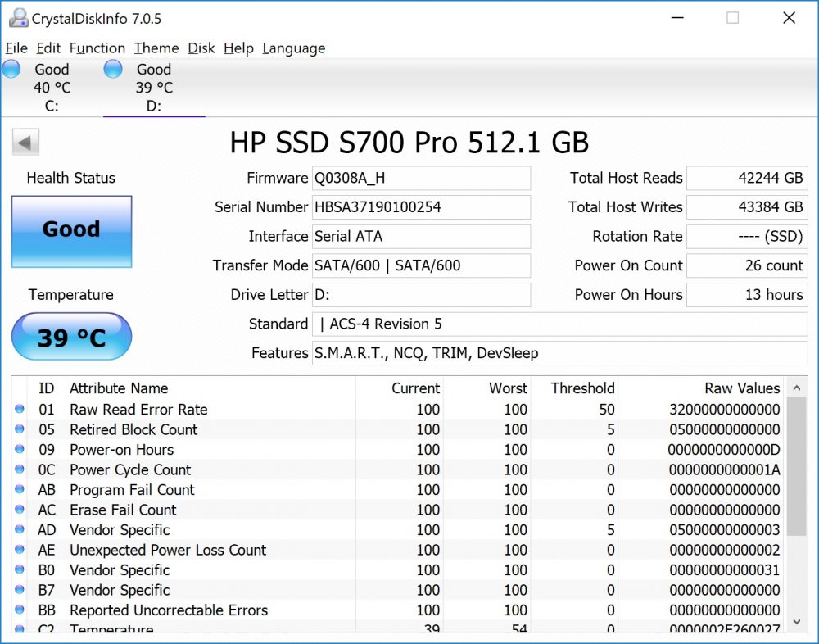Open the Help menu
819x644 pixels.
(238, 48)
